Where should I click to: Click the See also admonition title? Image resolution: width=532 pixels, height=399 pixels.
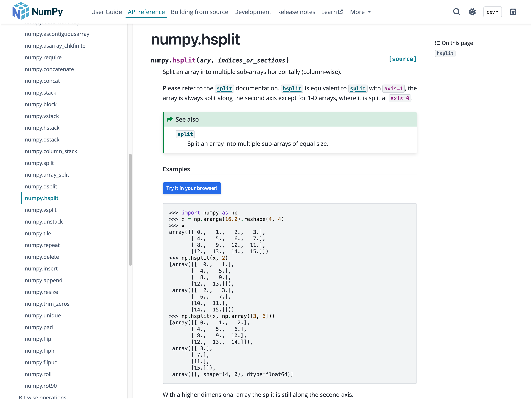[187, 119]
